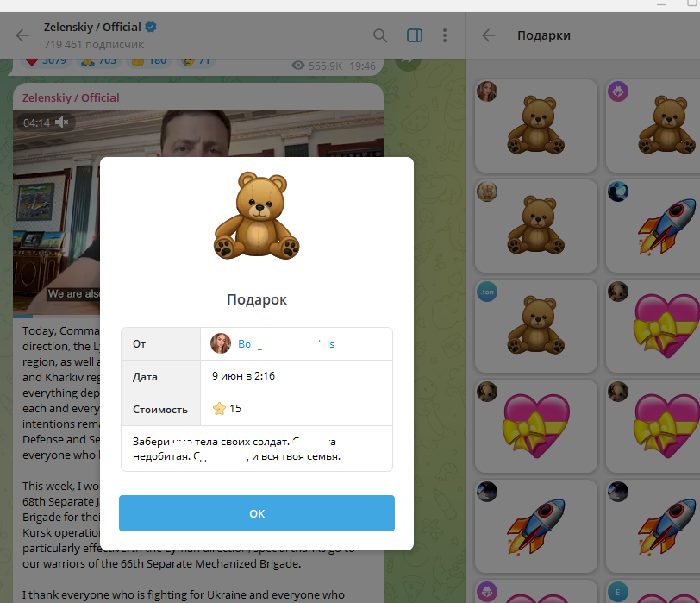The width and height of the screenshot is (700, 603).
Task: Open the purple avatar on the gift card
Action: pos(618,91)
